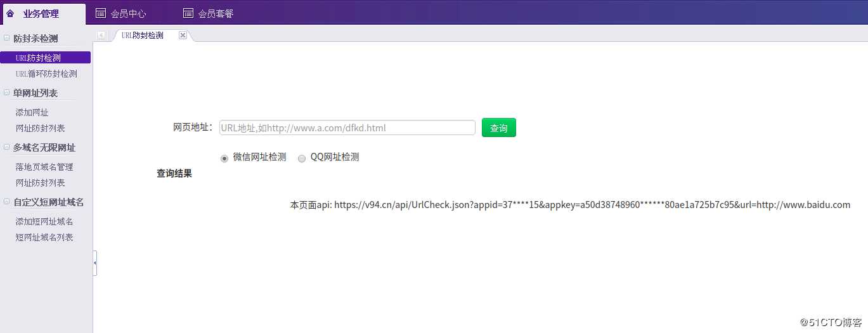Click the tab scroll-left arrow button
The image size is (868, 333).
coord(101,36)
